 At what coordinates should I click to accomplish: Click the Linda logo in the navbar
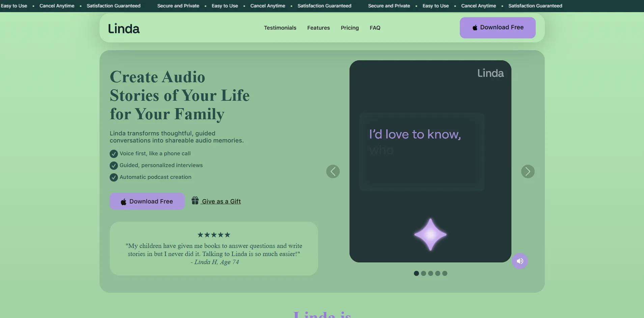coord(124,28)
